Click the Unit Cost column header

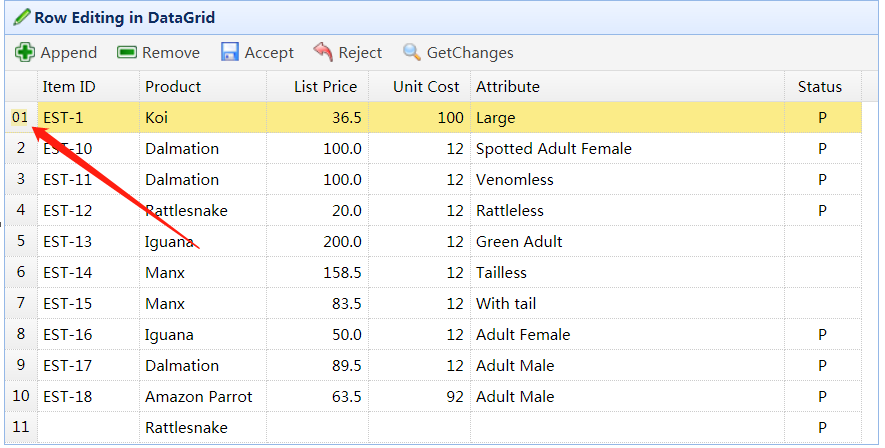point(426,87)
